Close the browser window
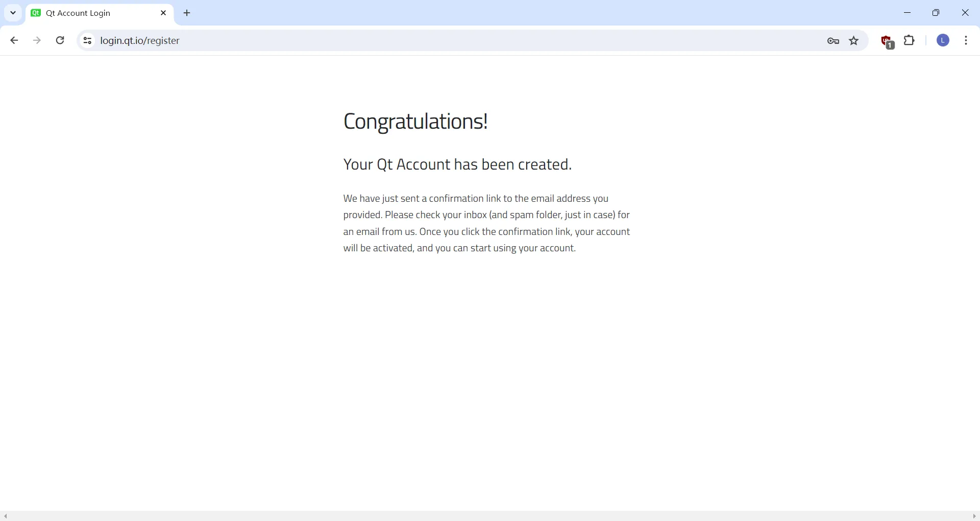980x521 pixels. pos(966,13)
